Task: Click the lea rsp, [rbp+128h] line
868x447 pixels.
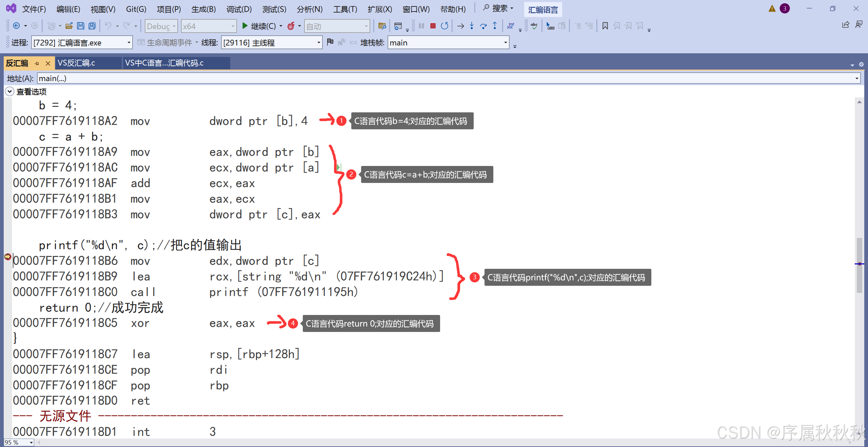Action: pyautogui.click(x=156, y=354)
